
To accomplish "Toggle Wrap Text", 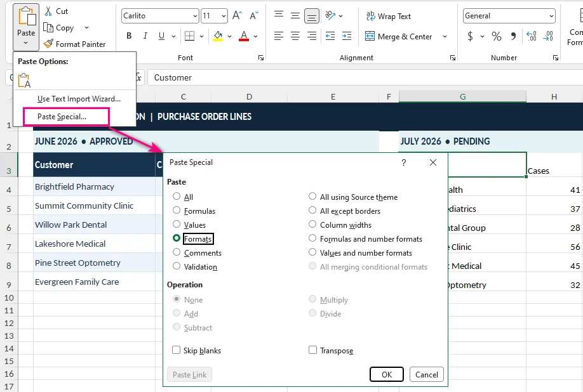I will pos(389,16).
